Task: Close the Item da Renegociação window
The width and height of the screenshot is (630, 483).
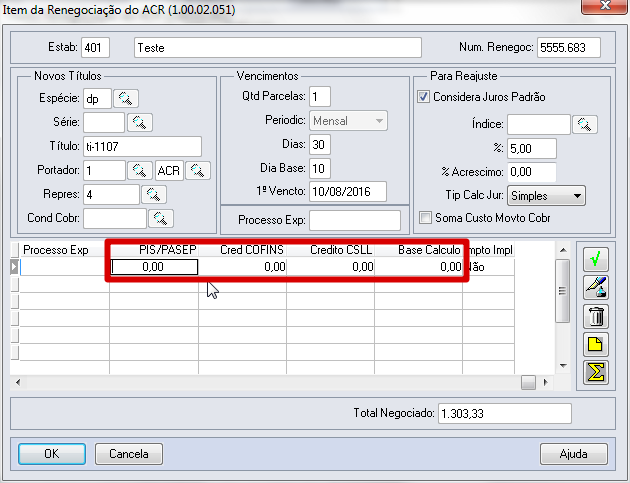Action: coord(605,6)
